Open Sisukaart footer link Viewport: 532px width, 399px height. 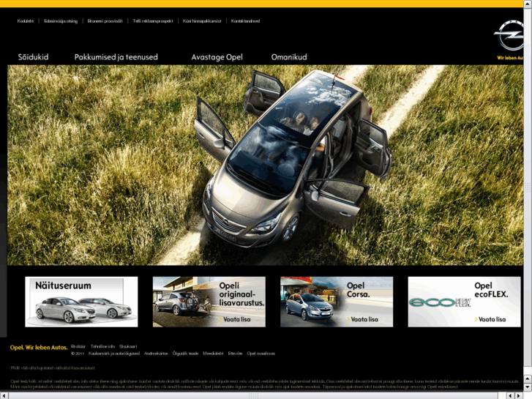pyautogui.click(x=128, y=346)
